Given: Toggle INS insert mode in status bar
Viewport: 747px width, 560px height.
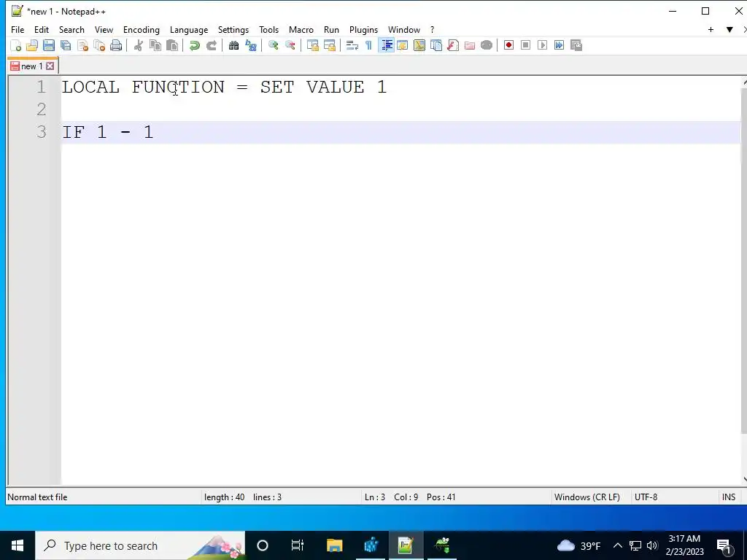Looking at the screenshot, I should pos(729,497).
